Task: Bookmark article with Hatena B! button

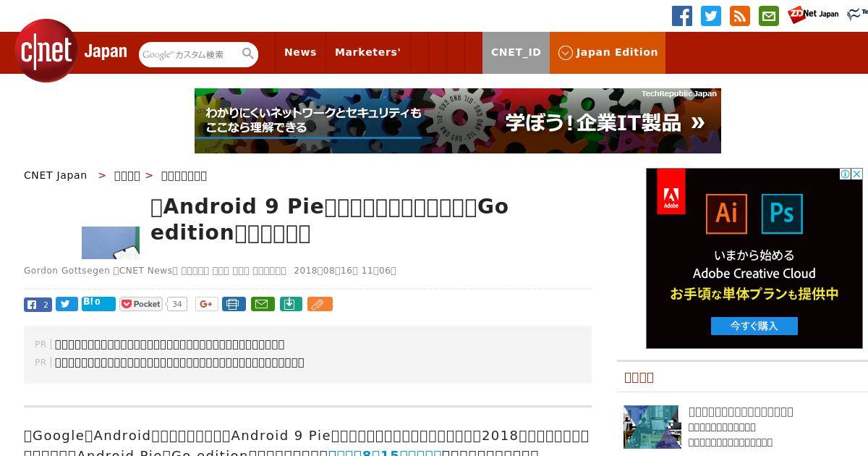Action: (x=98, y=303)
